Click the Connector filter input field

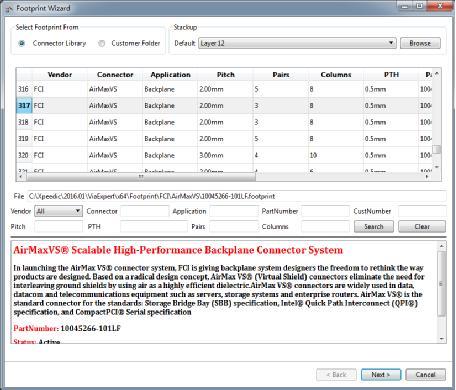pos(145,211)
